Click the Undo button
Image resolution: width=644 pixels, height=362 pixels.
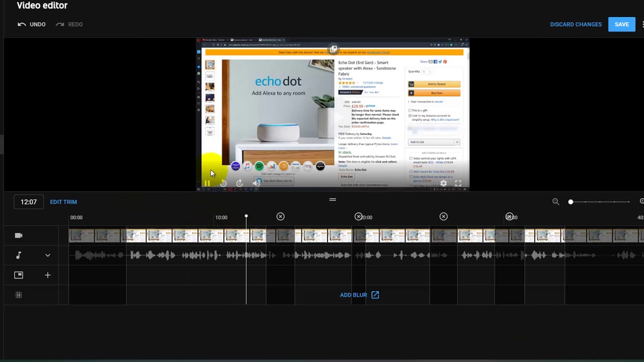pos(31,24)
